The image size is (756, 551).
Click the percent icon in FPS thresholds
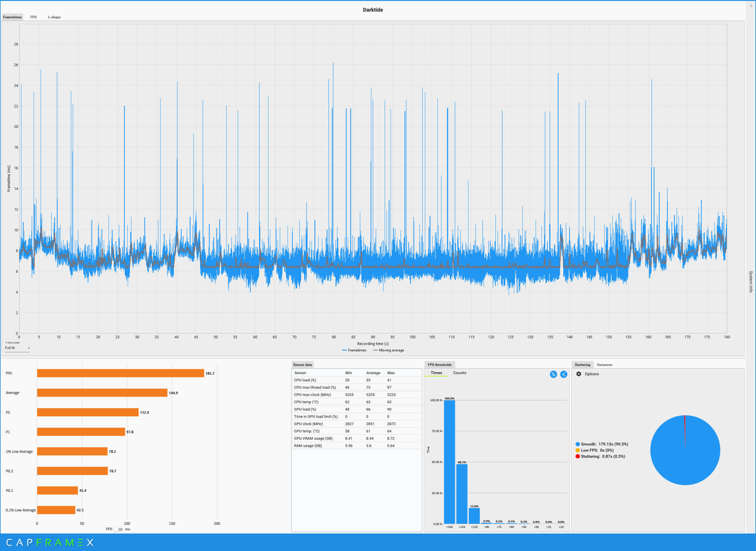(553, 374)
